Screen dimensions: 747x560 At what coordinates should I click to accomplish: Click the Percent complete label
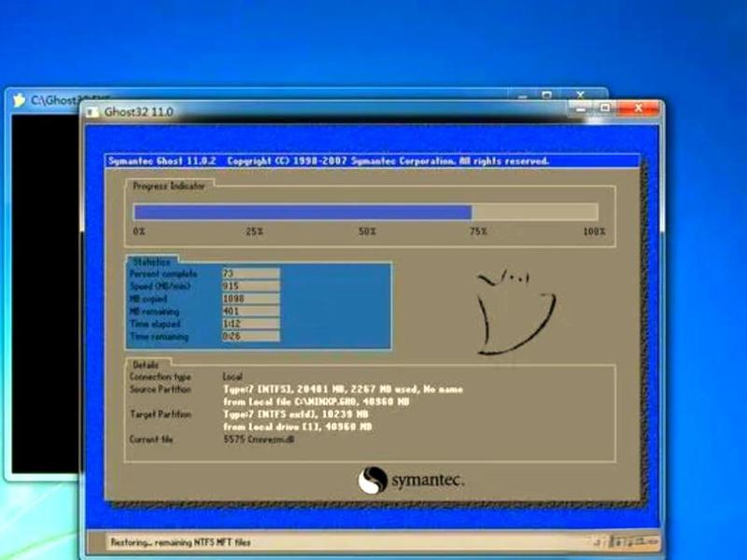pos(163,273)
